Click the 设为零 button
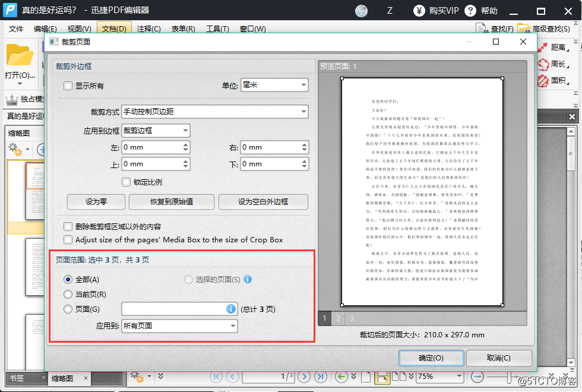 tap(96, 201)
